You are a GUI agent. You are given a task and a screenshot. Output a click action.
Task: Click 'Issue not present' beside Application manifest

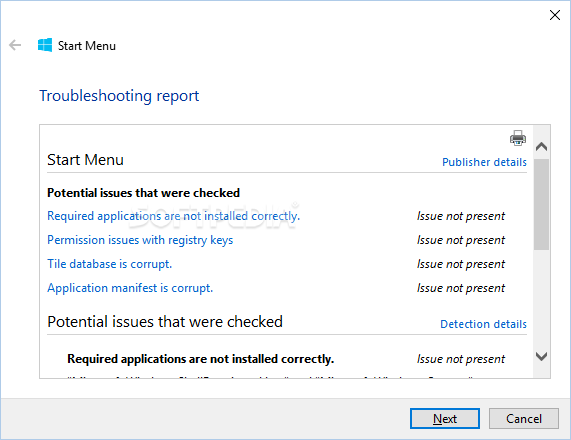461,288
